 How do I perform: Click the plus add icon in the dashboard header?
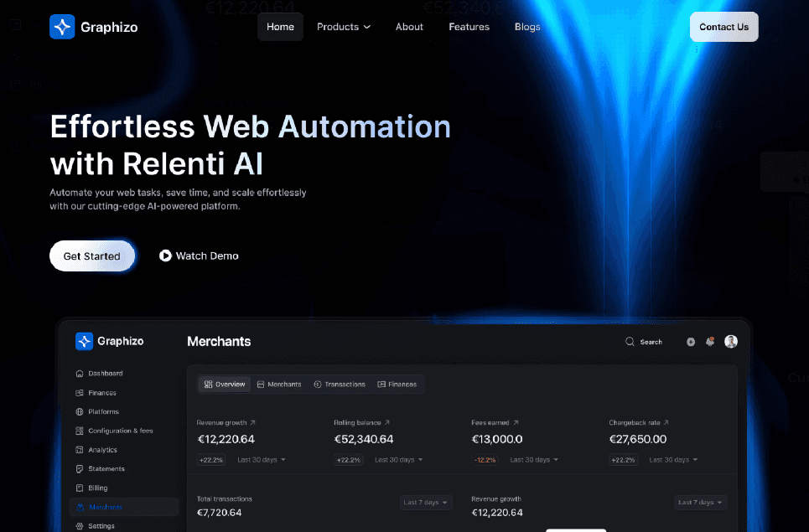tap(691, 342)
